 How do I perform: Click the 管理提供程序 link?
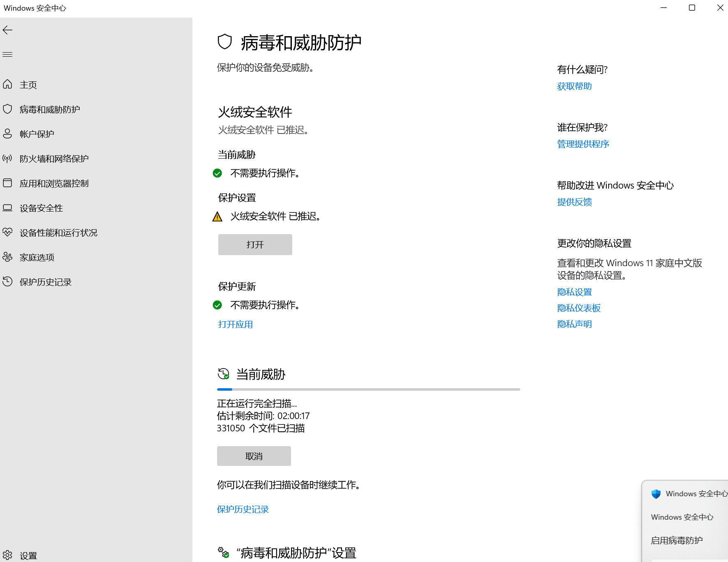(583, 144)
